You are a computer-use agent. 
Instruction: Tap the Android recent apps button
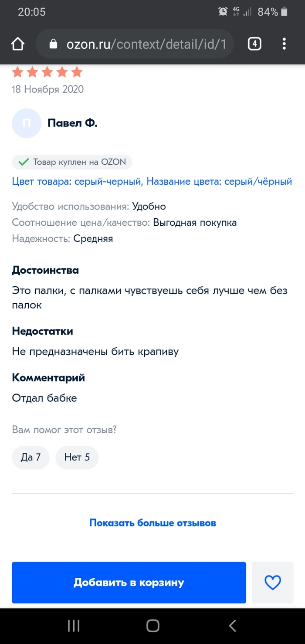(74, 626)
